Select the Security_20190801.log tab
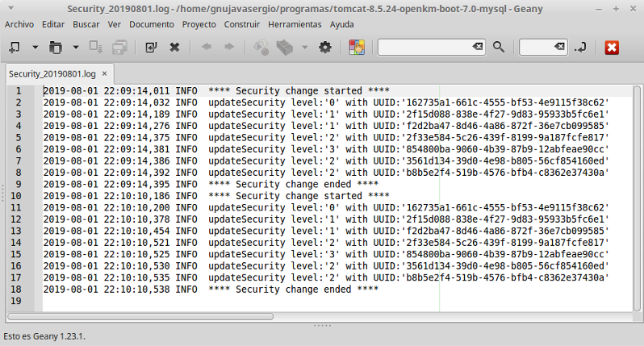Image resolution: width=644 pixels, height=346 pixels. 51,73
